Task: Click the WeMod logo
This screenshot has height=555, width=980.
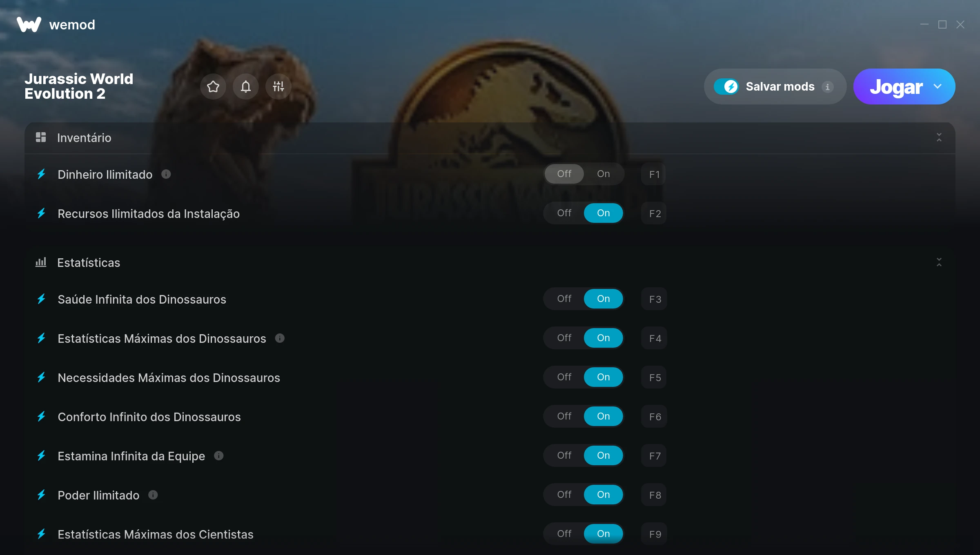Action: click(29, 24)
